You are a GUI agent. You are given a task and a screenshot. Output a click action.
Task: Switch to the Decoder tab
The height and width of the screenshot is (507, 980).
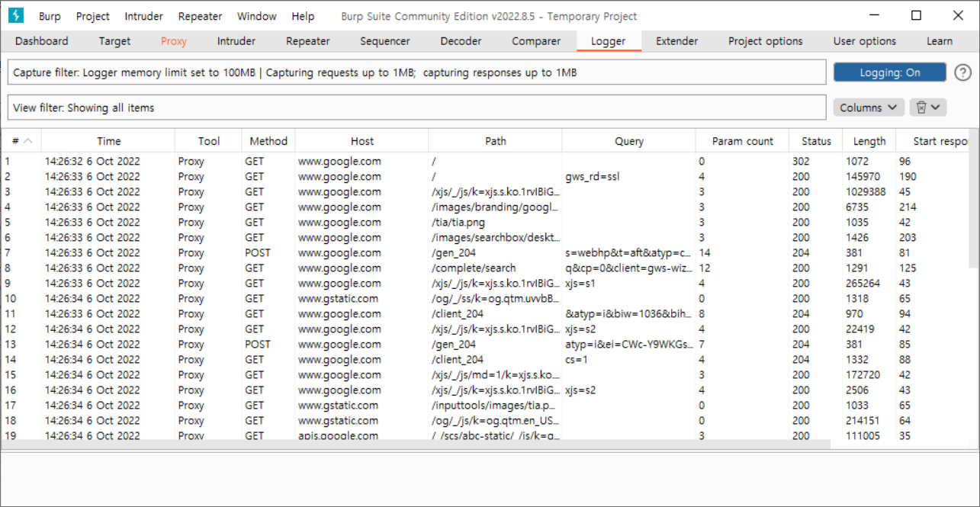pyautogui.click(x=461, y=41)
